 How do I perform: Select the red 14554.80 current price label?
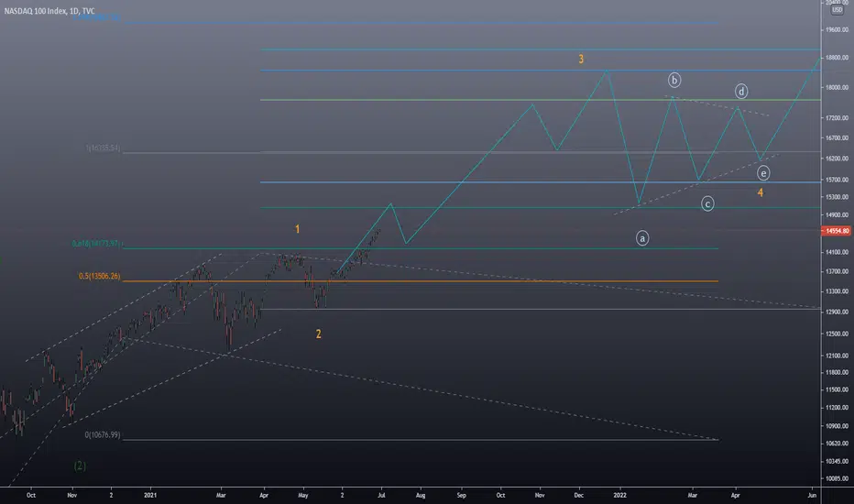pyautogui.click(x=837, y=231)
